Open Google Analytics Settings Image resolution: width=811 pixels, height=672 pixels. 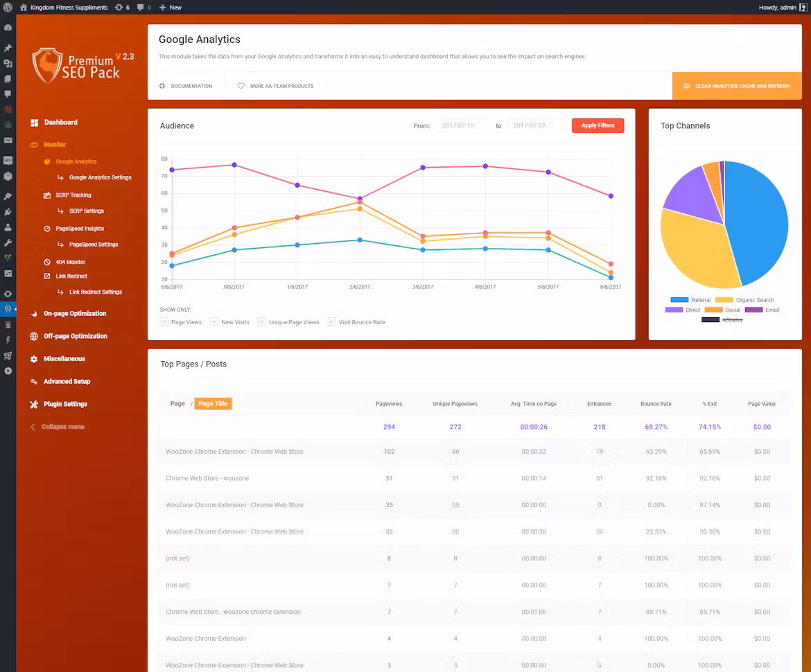click(x=101, y=178)
